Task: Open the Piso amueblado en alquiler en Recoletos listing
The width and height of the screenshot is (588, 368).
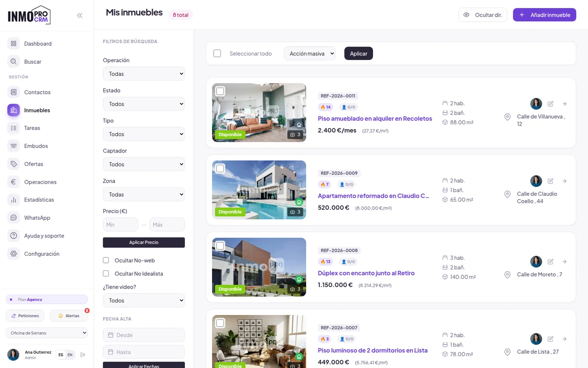Action: pos(375,118)
